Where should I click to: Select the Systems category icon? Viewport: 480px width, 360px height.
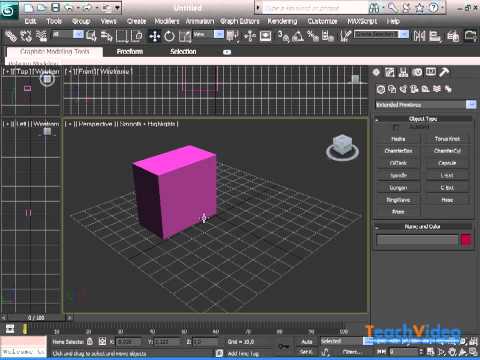tap(448, 89)
